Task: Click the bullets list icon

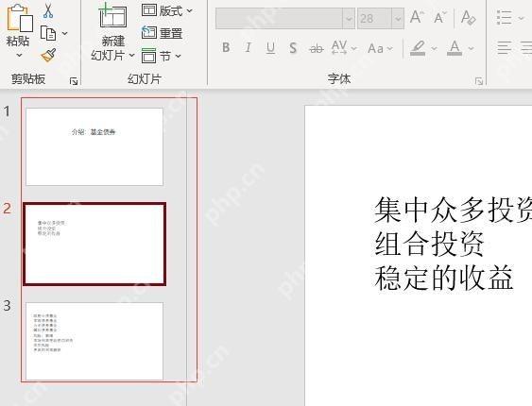Action: coord(505,17)
